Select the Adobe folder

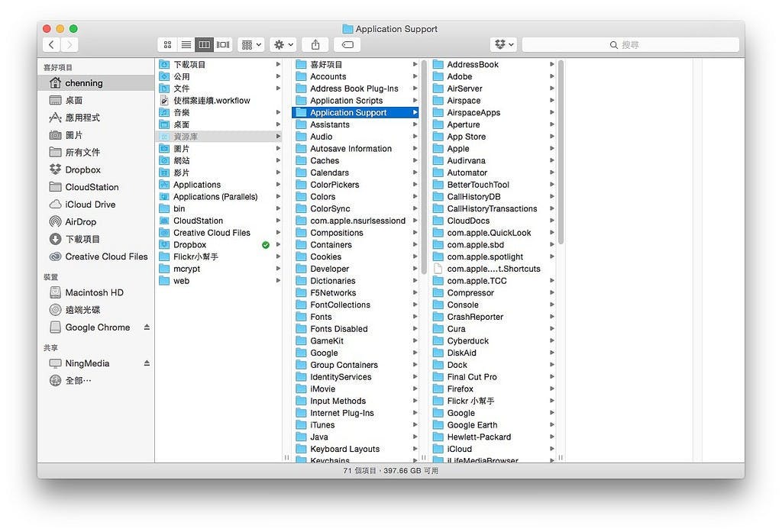tap(493, 77)
